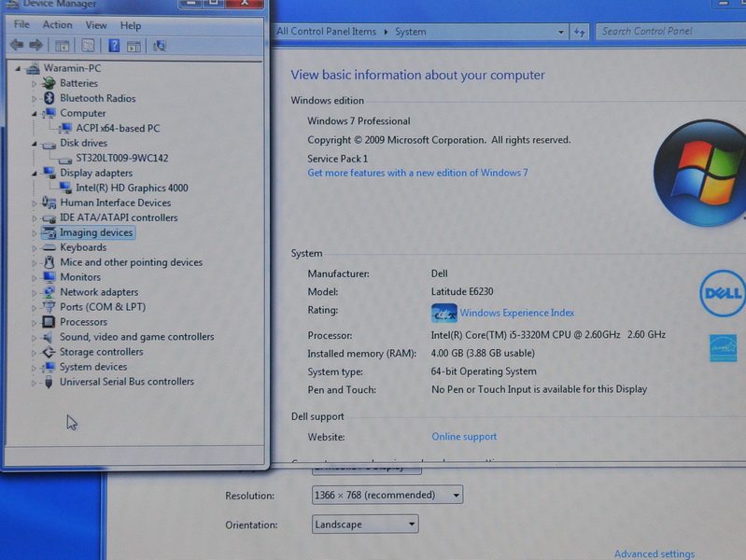Image resolution: width=746 pixels, height=560 pixels.
Task: Collapse the Computer node
Action: tap(35, 114)
